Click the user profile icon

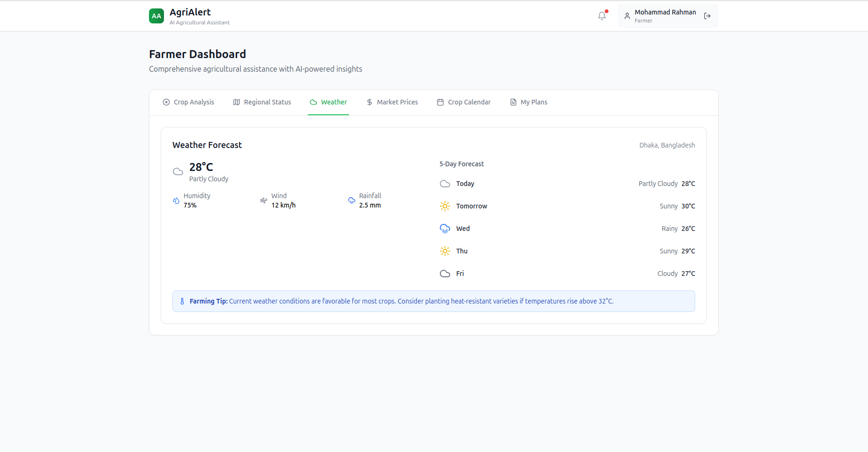pos(627,16)
